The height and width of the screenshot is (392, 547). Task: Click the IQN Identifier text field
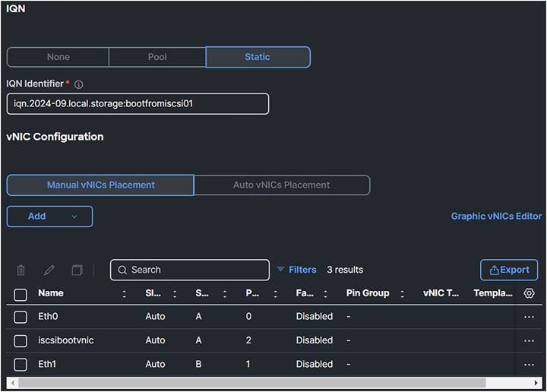[x=138, y=104]
